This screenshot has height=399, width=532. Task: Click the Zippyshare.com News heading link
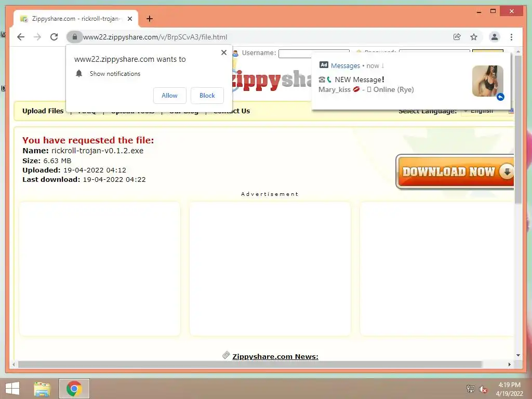pyautogui.click(x=275, y=356)
